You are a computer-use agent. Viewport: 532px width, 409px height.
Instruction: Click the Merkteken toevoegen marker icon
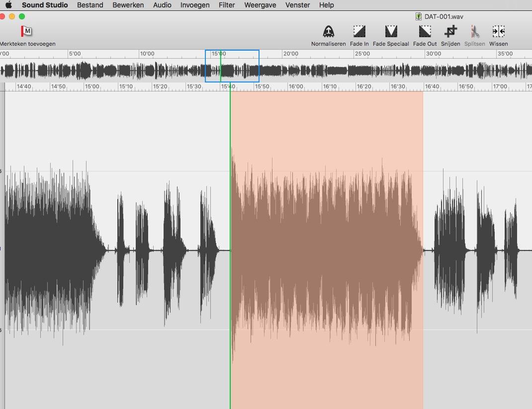(x=26, y=31)
